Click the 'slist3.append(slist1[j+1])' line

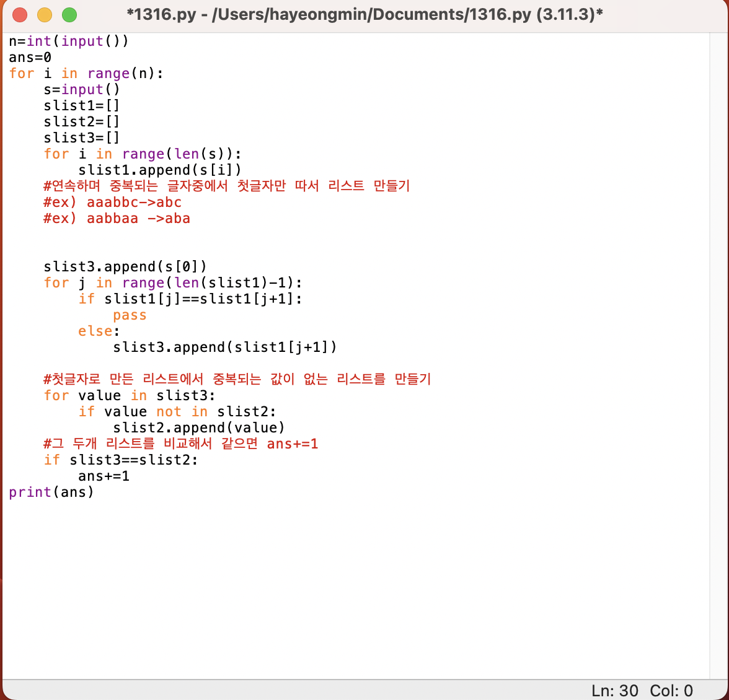click(x=225, y=347)
